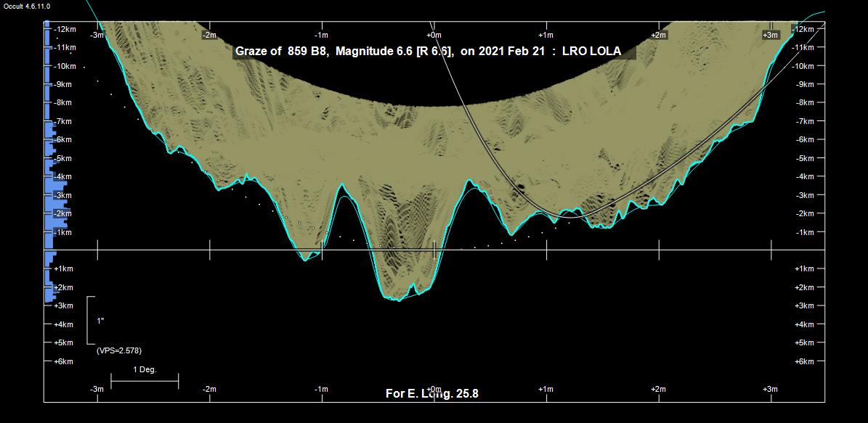
Task: Select the top +1m time marker
Action: point(545,35)
